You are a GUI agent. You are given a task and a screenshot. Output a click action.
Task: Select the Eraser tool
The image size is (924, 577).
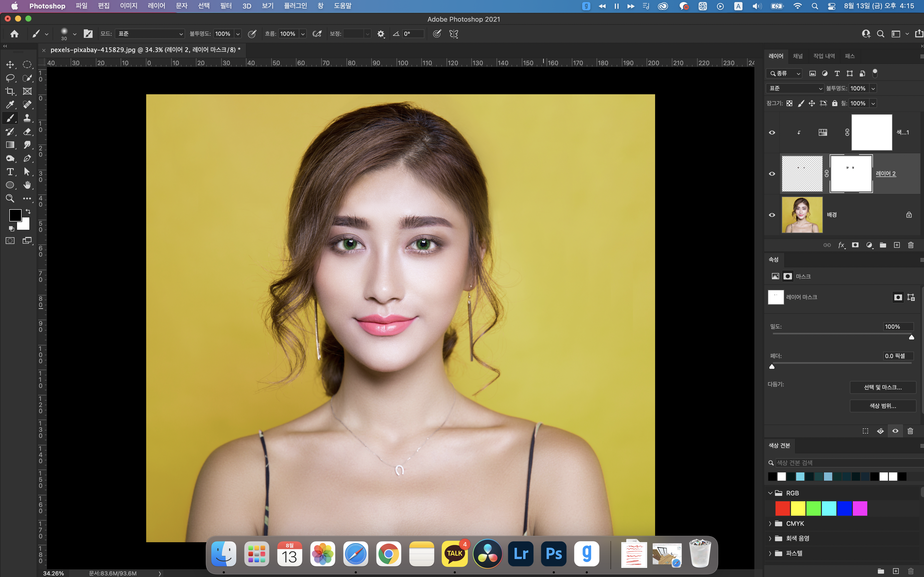tap(27, 132)
